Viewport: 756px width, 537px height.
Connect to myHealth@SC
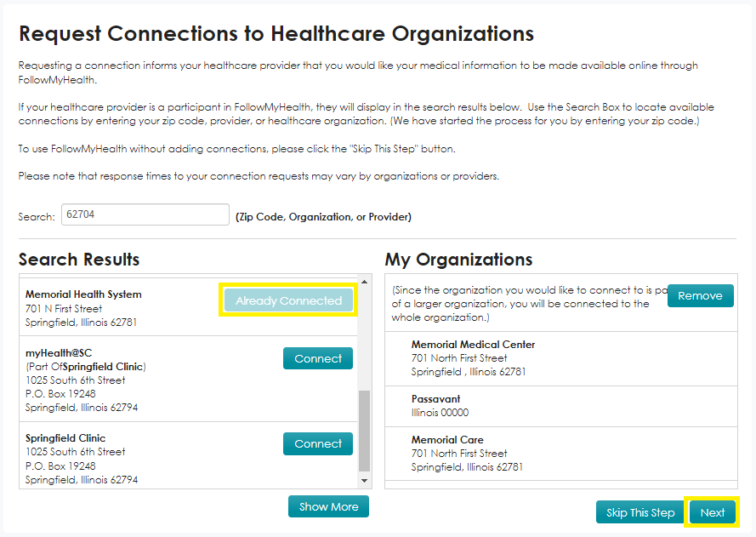tap(317, 358)
